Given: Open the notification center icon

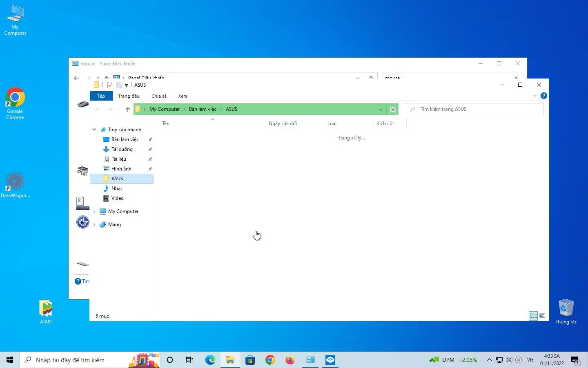Looking at the screenshot, I should click(575, 360).
